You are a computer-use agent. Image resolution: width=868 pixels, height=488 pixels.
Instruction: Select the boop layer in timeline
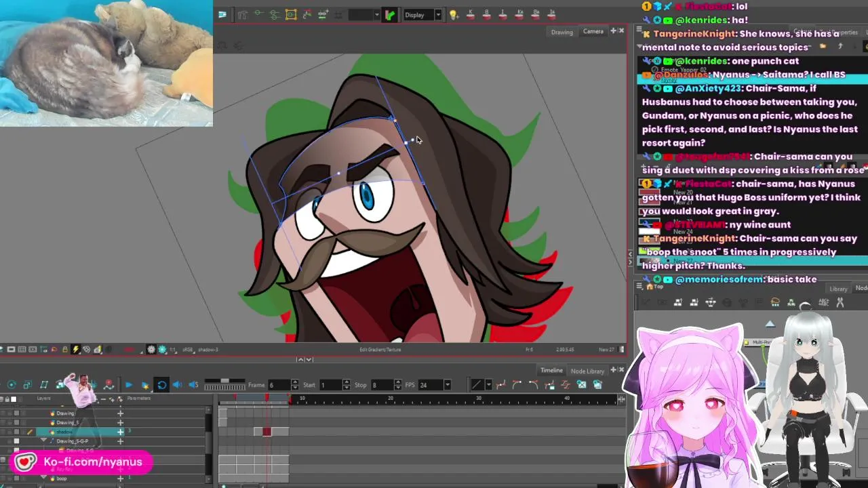61,479
